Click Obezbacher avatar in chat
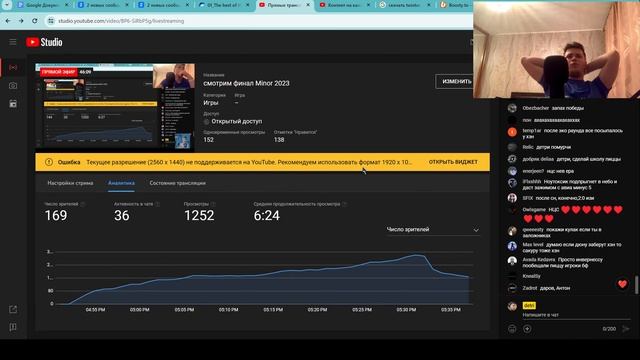This screenshot has height=360, width=640. (512, 108)
